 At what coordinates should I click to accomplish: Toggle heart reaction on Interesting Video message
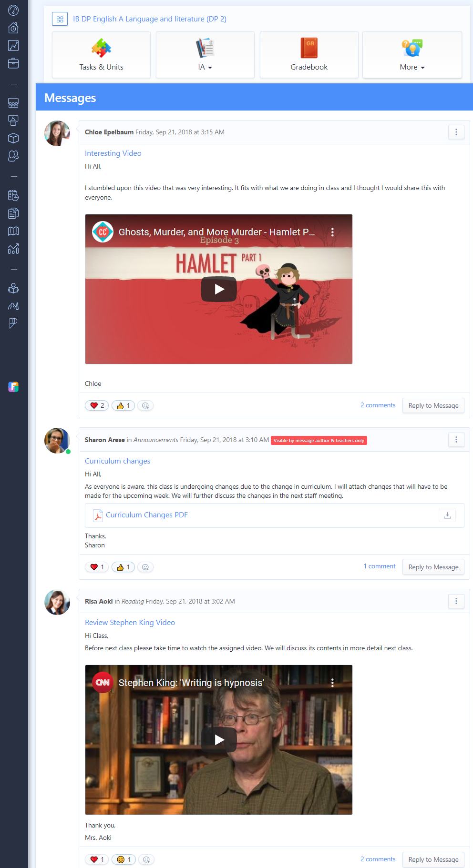97,405
